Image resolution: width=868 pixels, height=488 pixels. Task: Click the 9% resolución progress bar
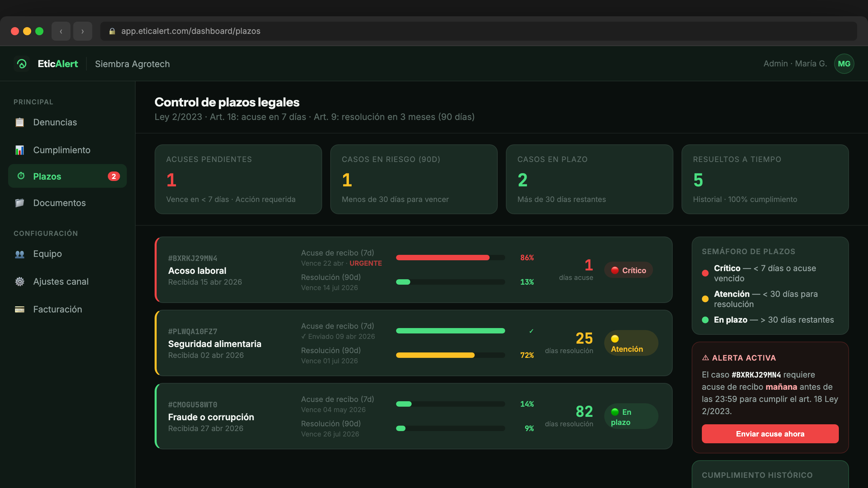coord(451,428)
